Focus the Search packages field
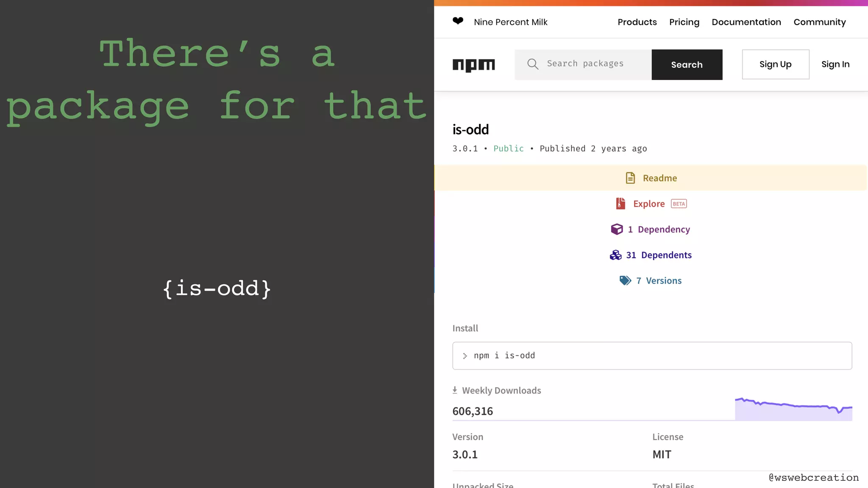 coord(583,64)
